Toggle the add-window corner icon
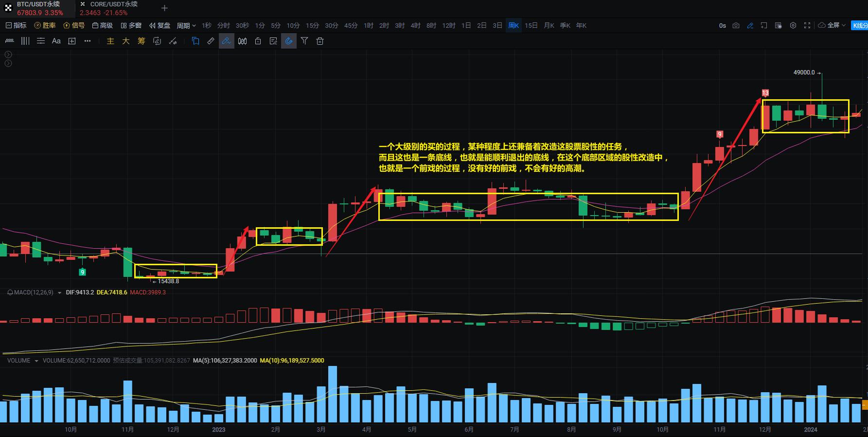This screenshot has height=437, width=868. 764,25
